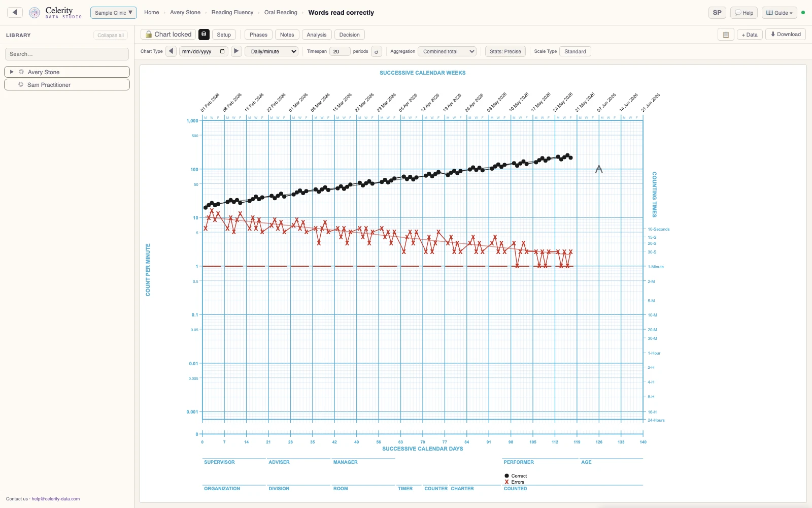This screenshot has width=812, height=508.
Task: Toggle the Stats: Precise button
Action: tap(505, 51)
